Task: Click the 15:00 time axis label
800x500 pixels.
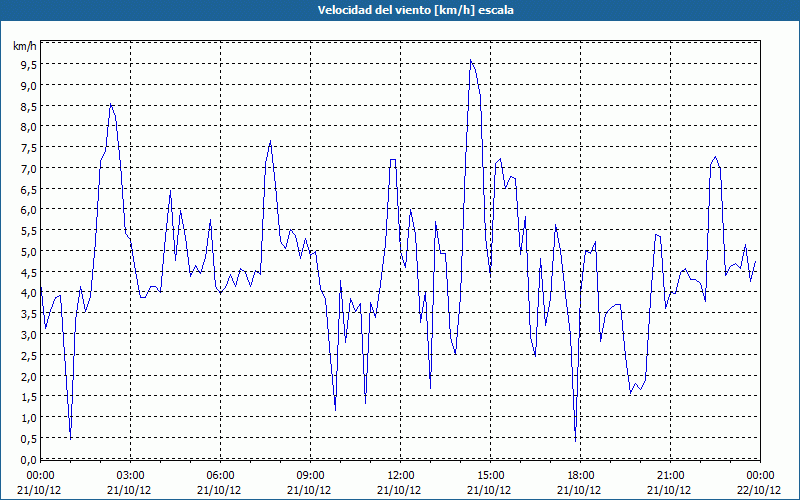Action: coord(490,476)
